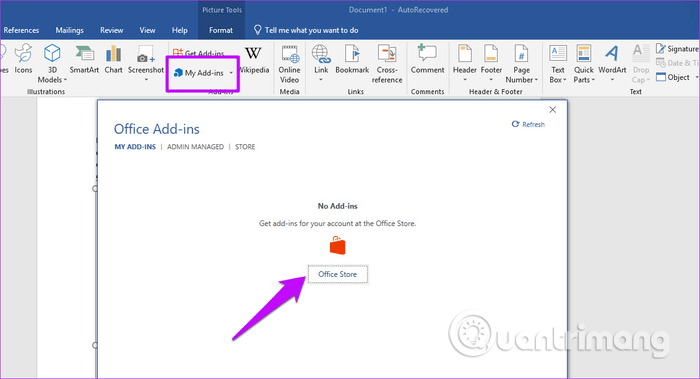Insert Icons from the Illustrations group

(23, 59)
